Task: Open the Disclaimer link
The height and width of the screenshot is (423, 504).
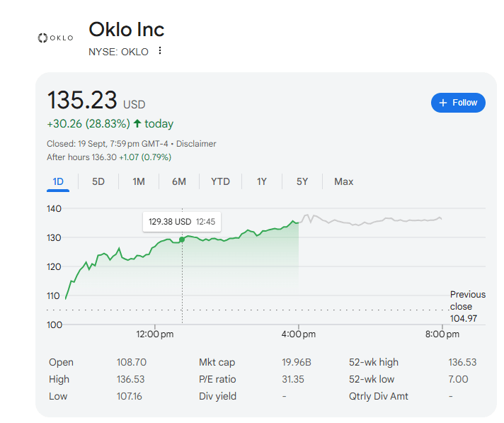Action: (x=196, y=144)
